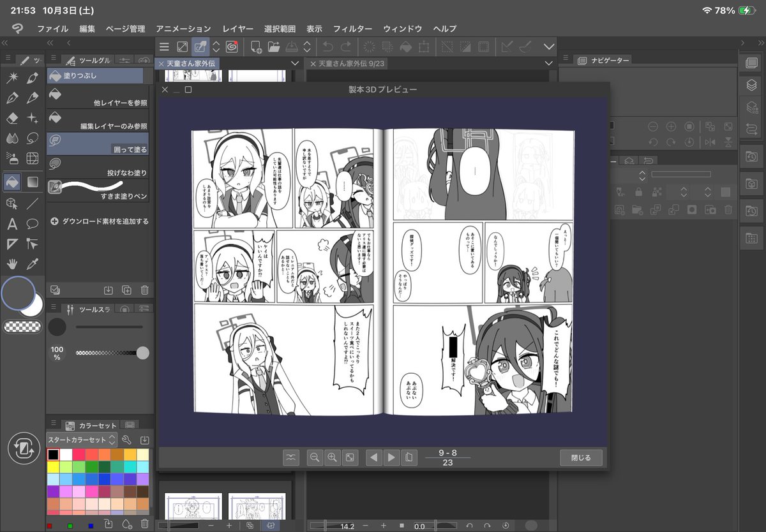
Task: Expand command bar overflow chevron
Action: click(x=549, y=47)
